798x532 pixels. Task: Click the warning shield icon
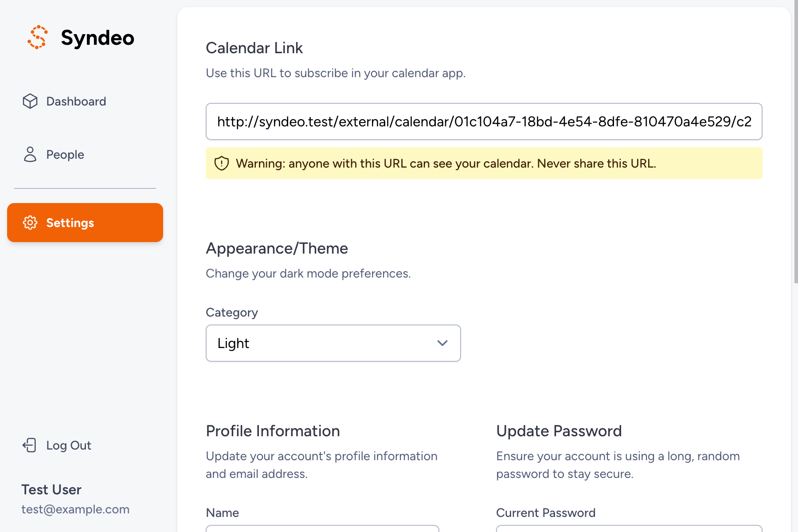pyautogui.click(x=222, y=164)
